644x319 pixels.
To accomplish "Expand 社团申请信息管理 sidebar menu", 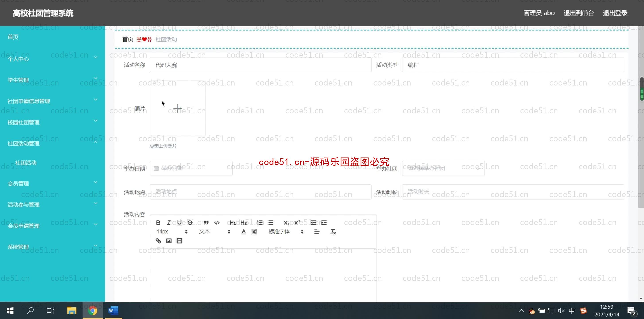I will pos(52,101).
